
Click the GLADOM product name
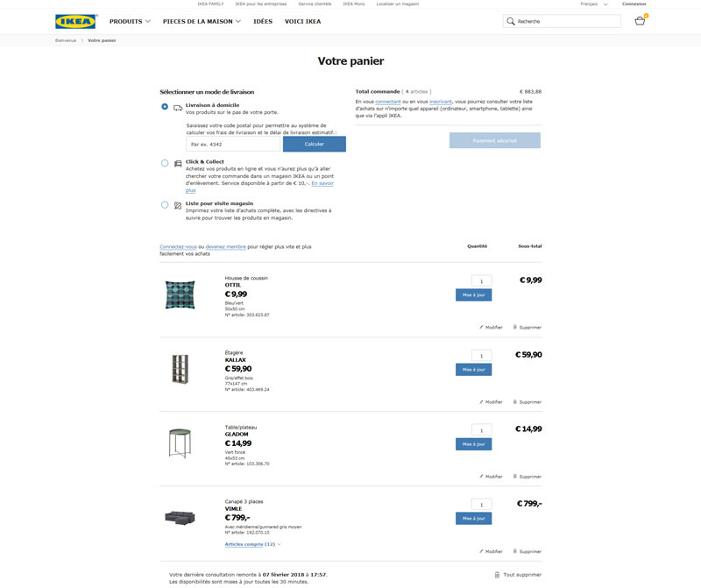(237, 434)
